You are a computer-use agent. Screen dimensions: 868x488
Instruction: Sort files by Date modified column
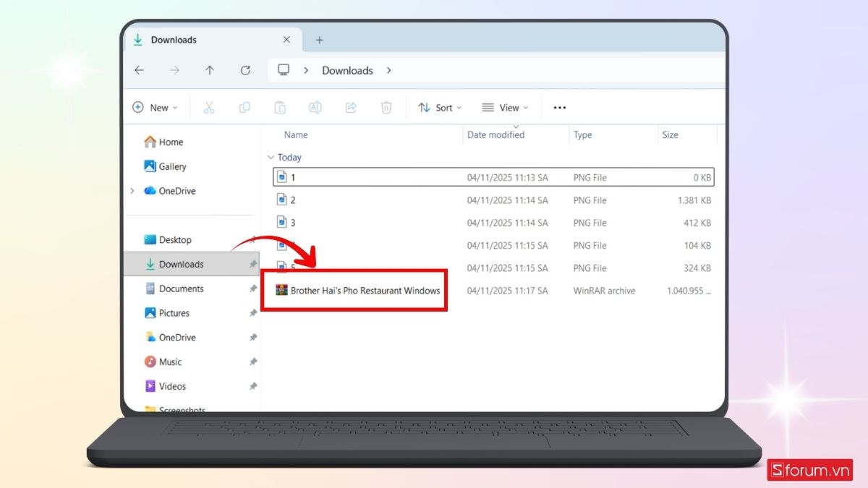point(495,135)
